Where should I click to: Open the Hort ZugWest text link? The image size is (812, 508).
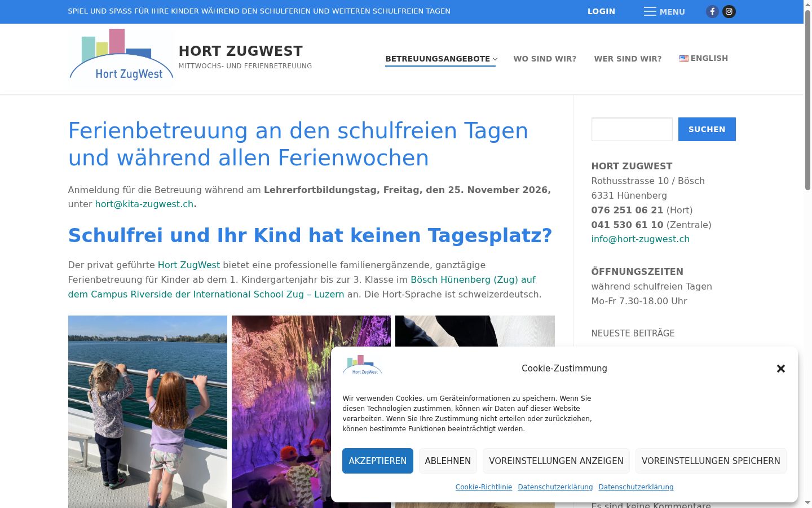click(189, 265)
